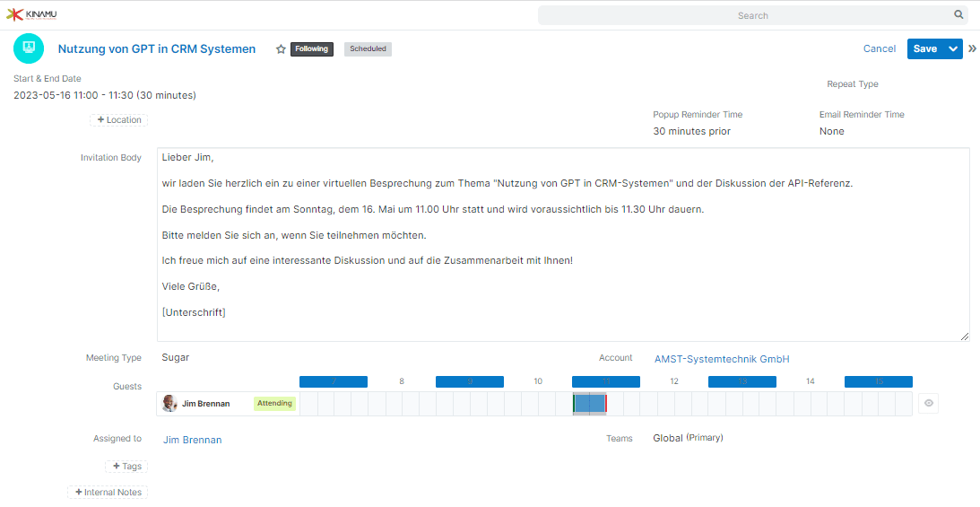Click the scheduled meeting block in timeline

[590, 404]
